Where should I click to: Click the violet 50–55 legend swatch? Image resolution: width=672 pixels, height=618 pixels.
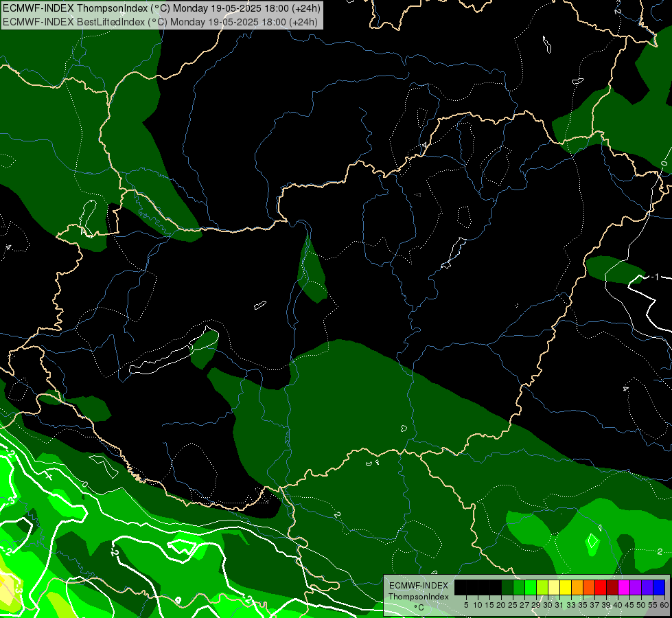(x=647, y=587)
